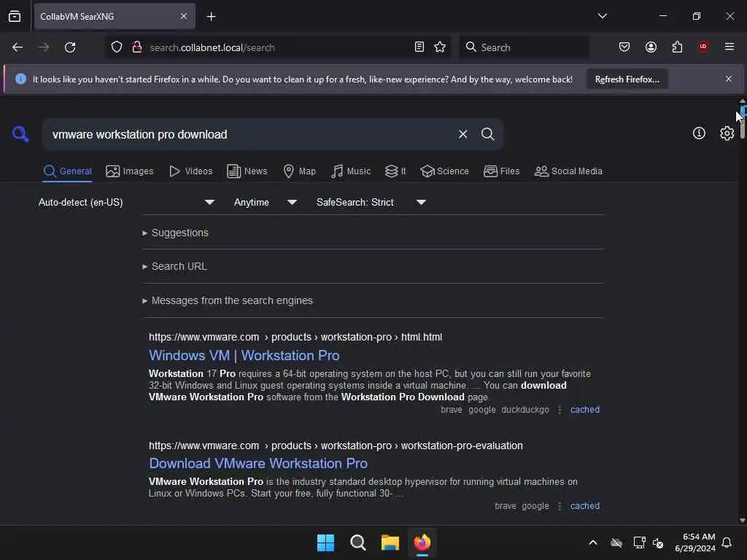
Task: Open Windows taskbar Search
Action: point(357,542)
